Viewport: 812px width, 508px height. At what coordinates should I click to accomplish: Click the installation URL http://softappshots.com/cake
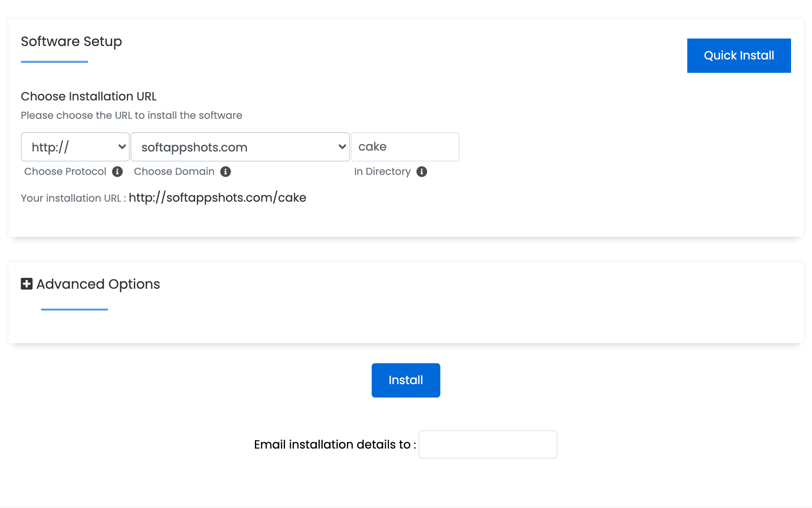[218, 198]
